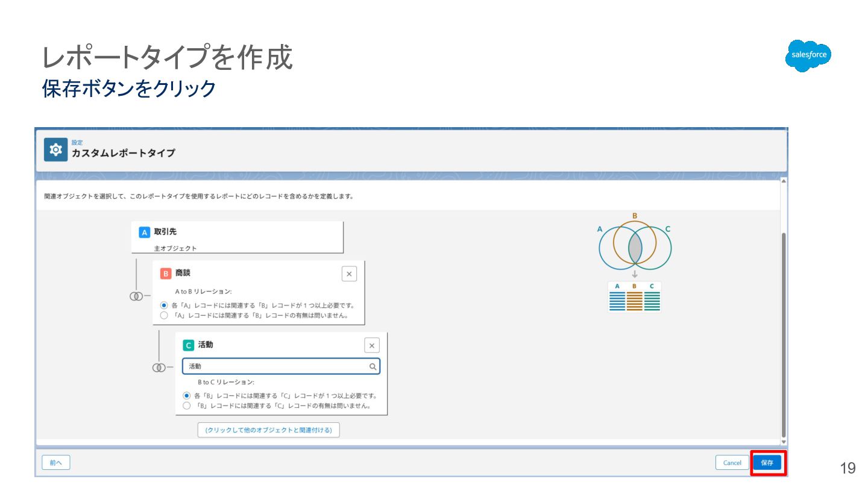Click the カスタムレポートタイプ heading
Image resolution: width=868 pixels, height=488 pixels.
(x=124, y=153)
